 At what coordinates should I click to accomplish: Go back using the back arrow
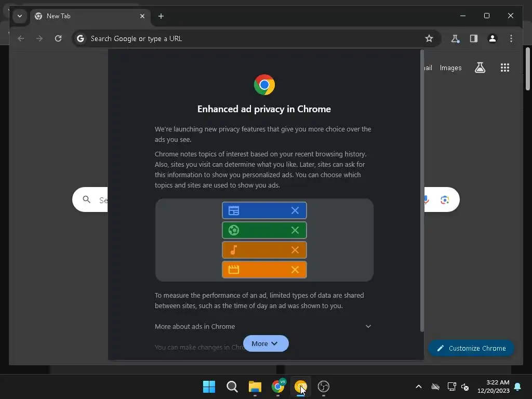click(x=21, y=38)
